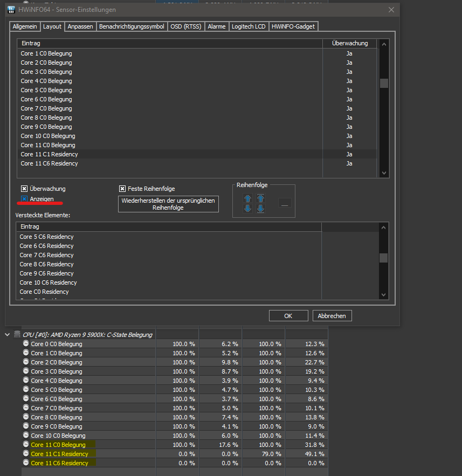The width and height of the screenshot is (462, 476).
Task: Click the 22.7 % value in Core 2 row
Action: pos(314,362)
